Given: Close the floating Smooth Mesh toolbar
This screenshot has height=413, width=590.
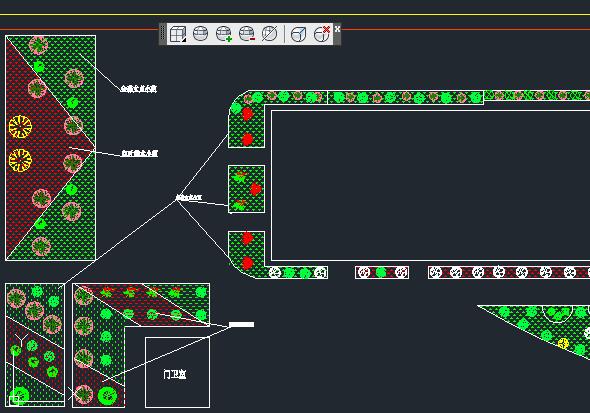Looking at the screenshot, I should (337, 29).
